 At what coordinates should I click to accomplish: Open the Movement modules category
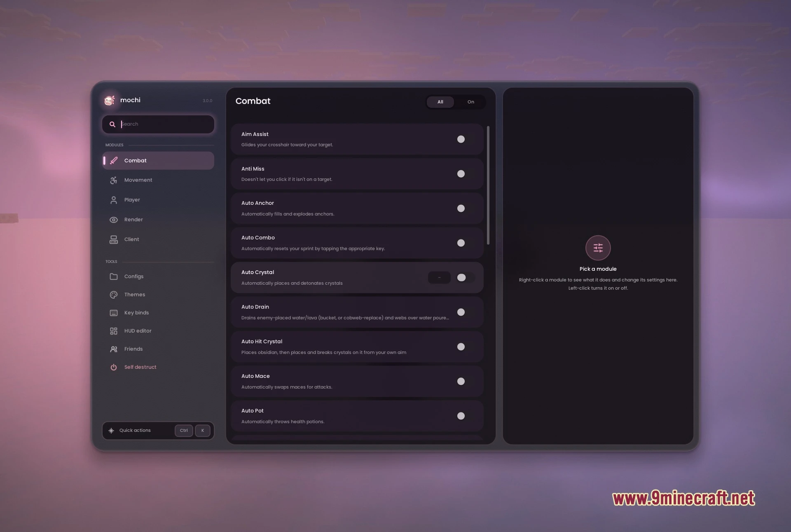pyautogui.click(x=158, y=180)
